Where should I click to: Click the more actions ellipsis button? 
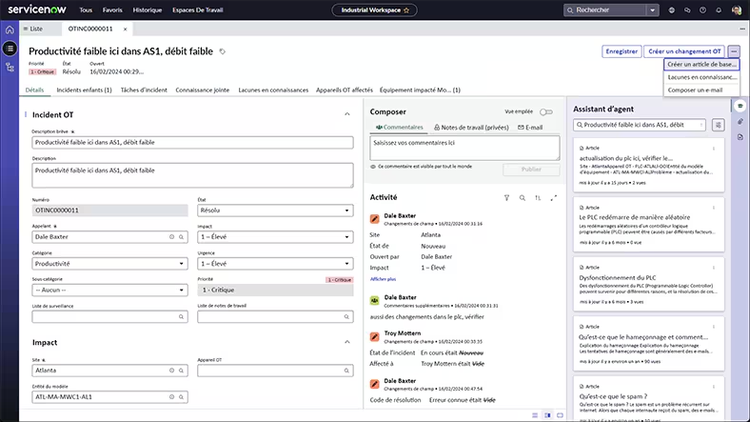click(734, 51)
